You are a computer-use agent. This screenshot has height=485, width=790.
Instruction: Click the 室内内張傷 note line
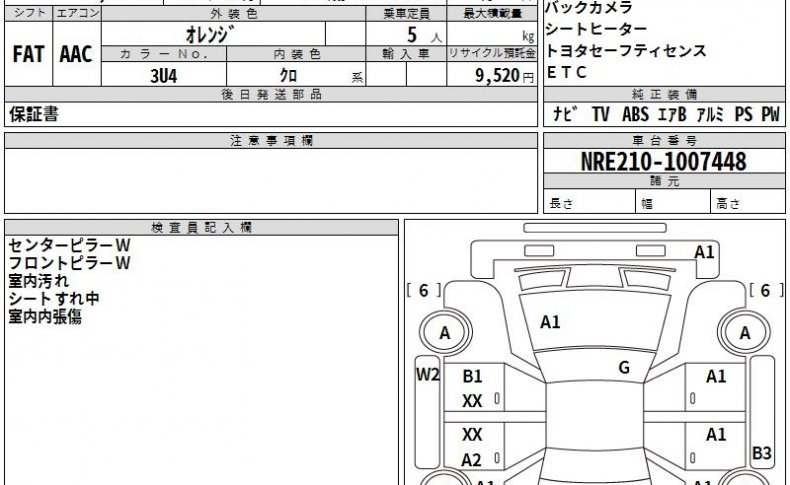click(45, 317)
